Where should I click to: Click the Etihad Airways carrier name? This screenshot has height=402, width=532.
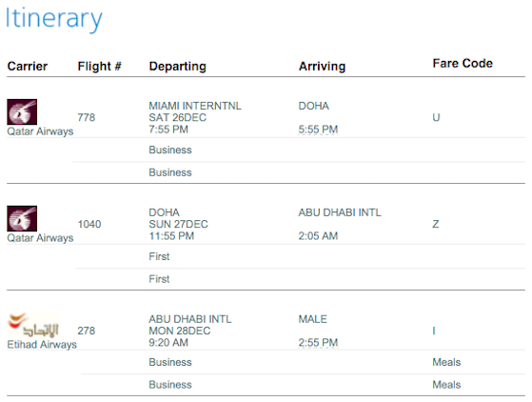[42, 345]
